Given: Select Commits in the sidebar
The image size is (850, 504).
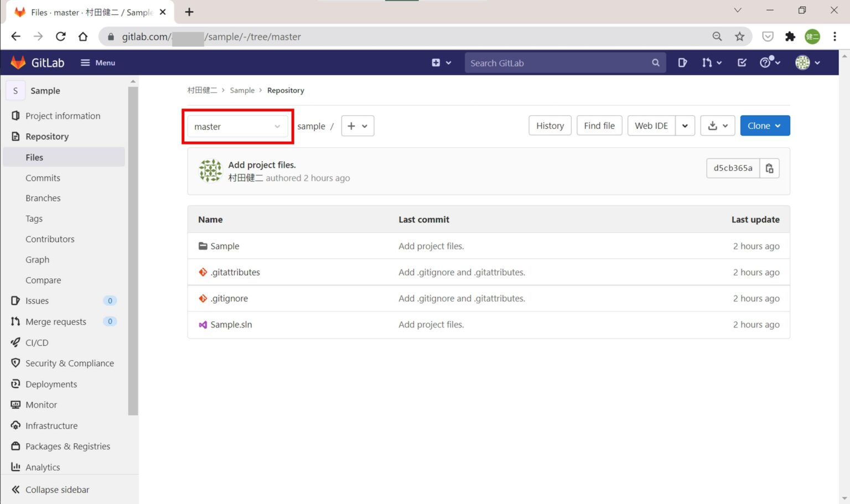Looking at the screenshot, I should point(43,178).
